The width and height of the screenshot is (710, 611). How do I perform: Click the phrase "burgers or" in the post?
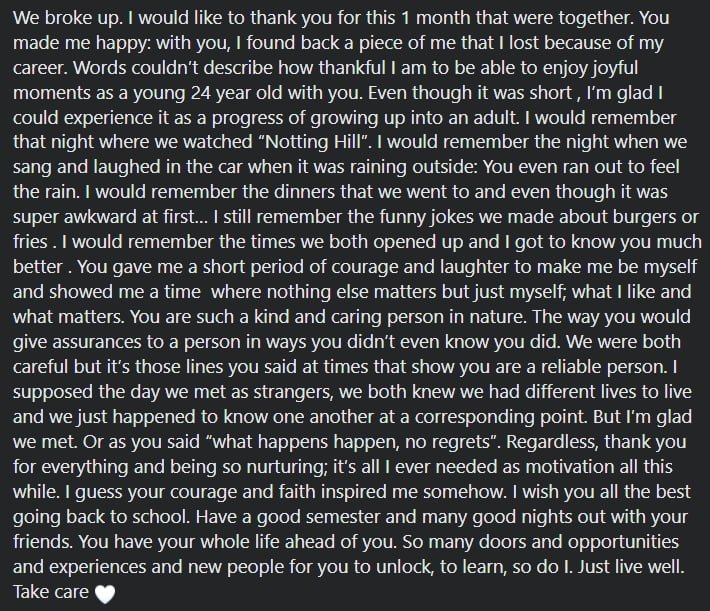[656, 217]
